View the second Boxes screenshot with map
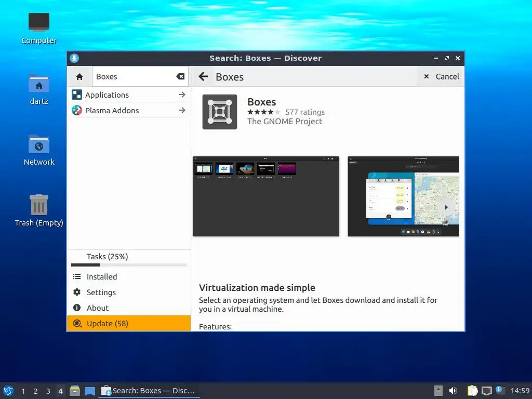The width and height of the screenshot is (532, 399). pos(403,196)
